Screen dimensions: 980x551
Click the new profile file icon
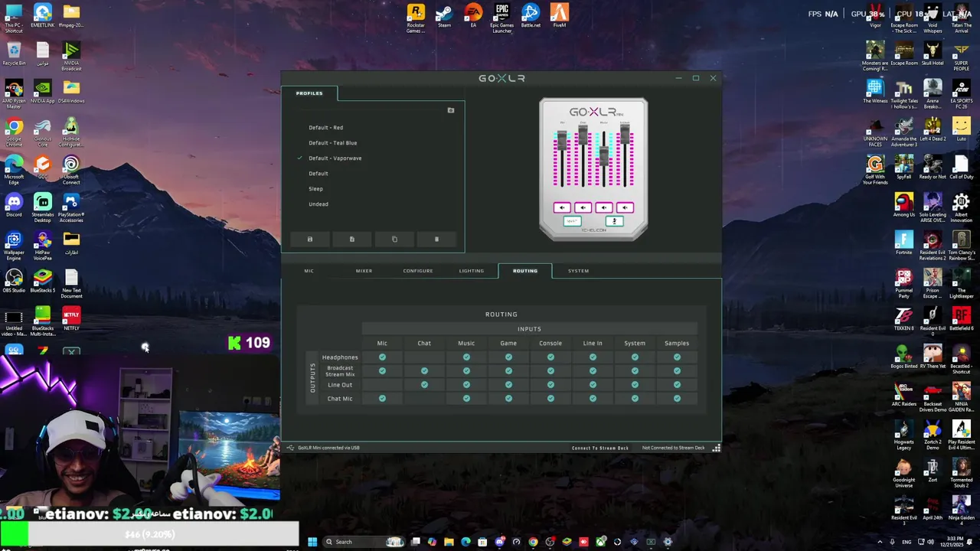pyautogui.click(x=352, y=240)
